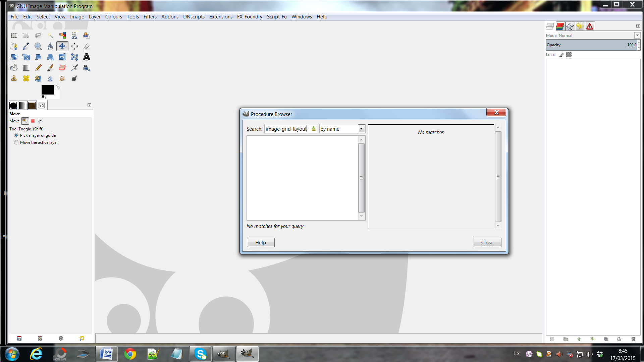Switch to the Undo History tab
This screenshot has width=644, height=362.
coord(580,26)
